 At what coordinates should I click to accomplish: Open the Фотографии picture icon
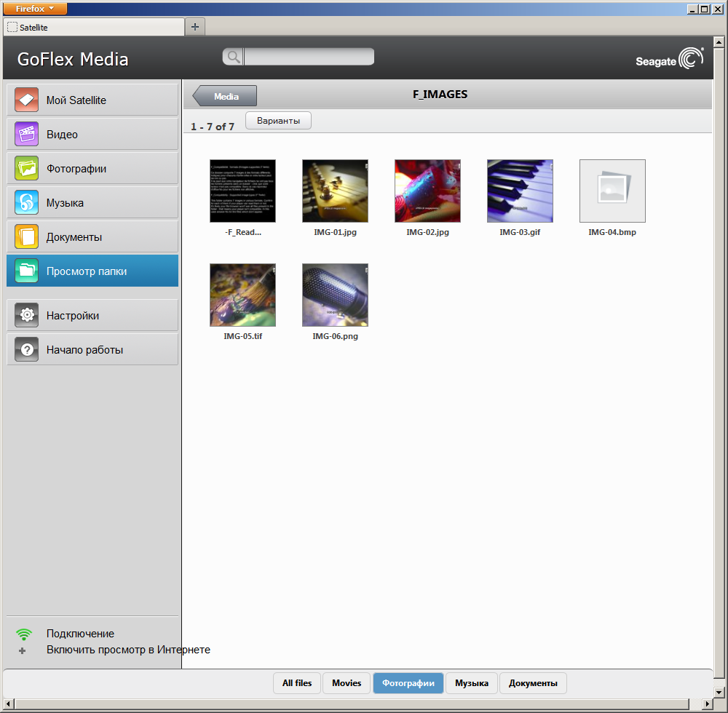tap(26, 168)
